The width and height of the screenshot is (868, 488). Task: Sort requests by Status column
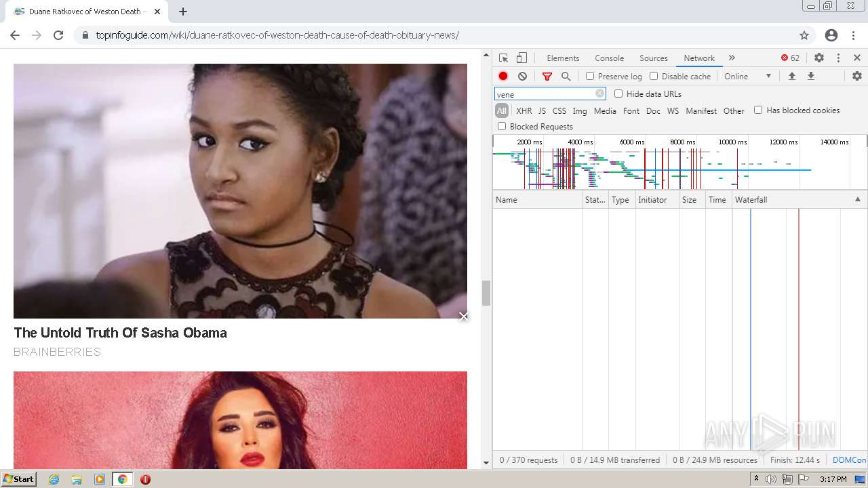(595, 199)
